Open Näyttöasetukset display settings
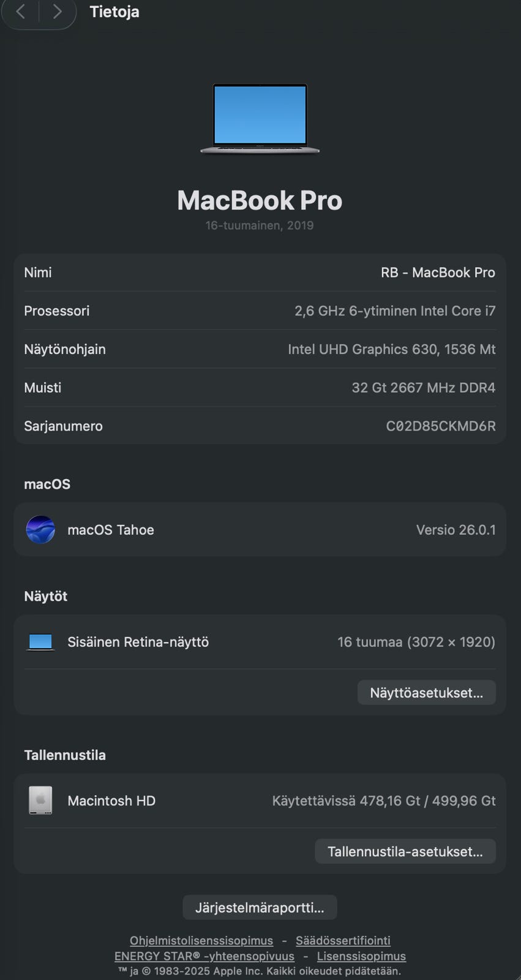The width and height of the screenshot is (521, 980). coord(426,693)
